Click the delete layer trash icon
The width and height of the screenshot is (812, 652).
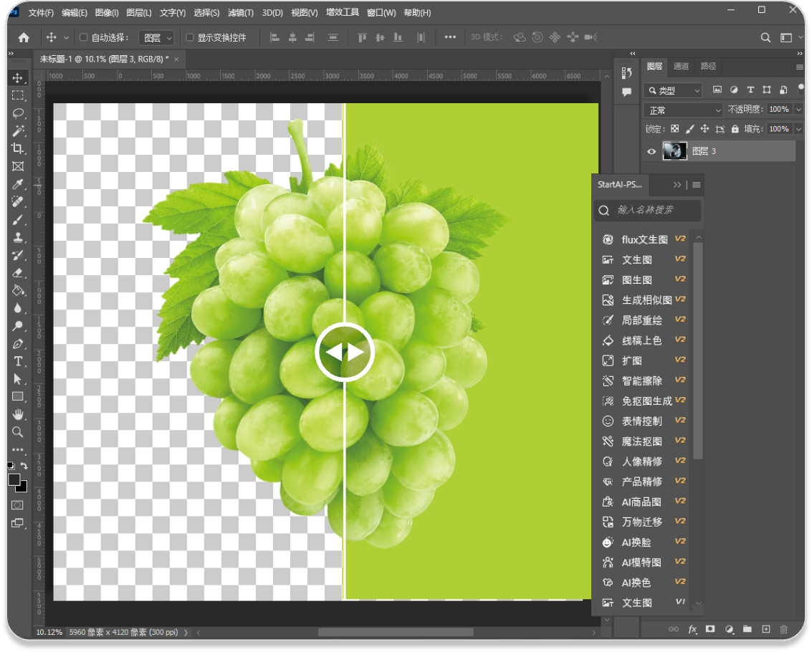click(x=783, y=629)
